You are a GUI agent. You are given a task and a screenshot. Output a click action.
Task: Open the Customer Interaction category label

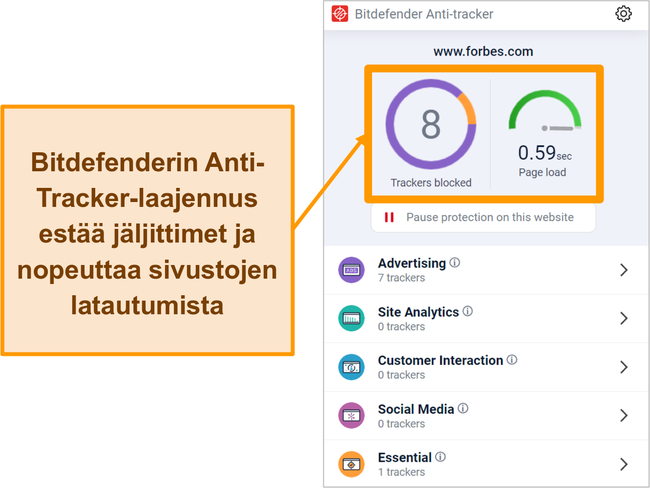440,360
